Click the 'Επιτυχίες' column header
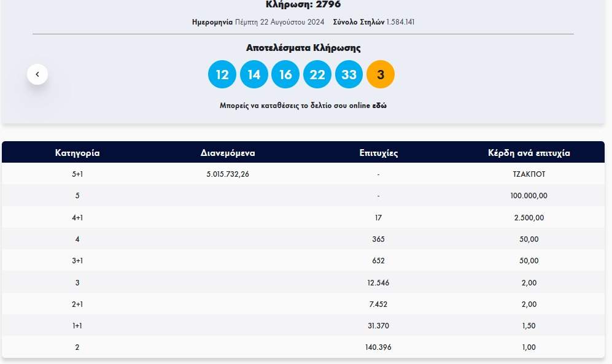Screen dimensions: 612x364 pos(378,153)
